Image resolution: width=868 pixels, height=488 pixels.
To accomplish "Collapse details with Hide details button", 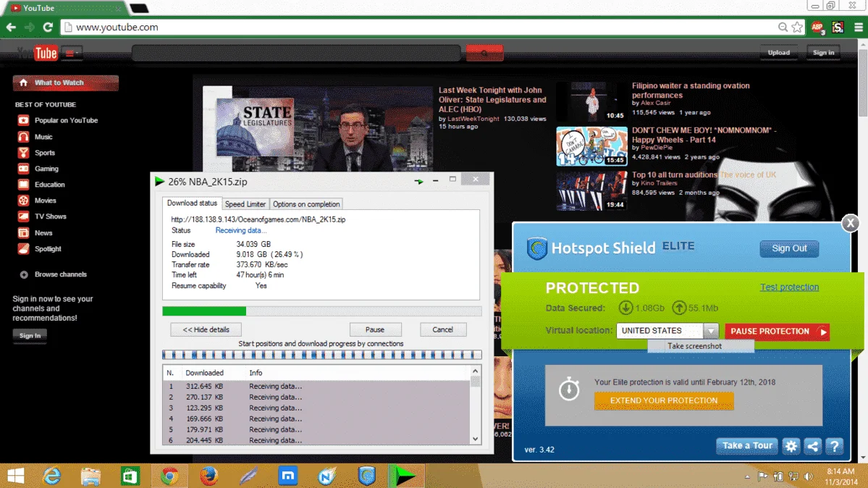I will (x=206, y=329).
